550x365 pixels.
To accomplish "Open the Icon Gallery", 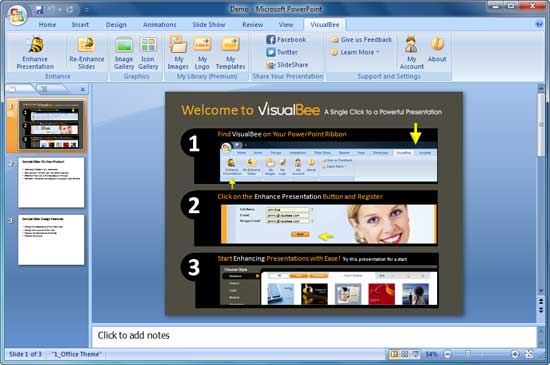I will tap(148, 53).
